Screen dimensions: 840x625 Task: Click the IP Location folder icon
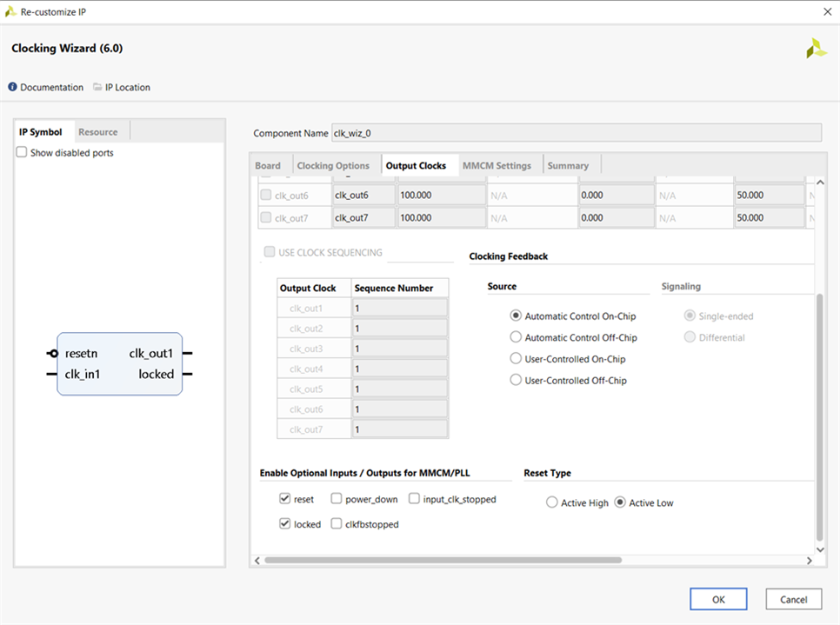pyautogui.click(x=97, y=87)
